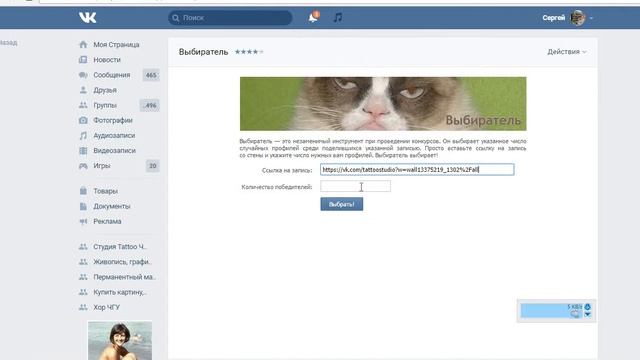The image size is (640, 360).
Task: Click the Друзья person icon
Action: point(83,90)
